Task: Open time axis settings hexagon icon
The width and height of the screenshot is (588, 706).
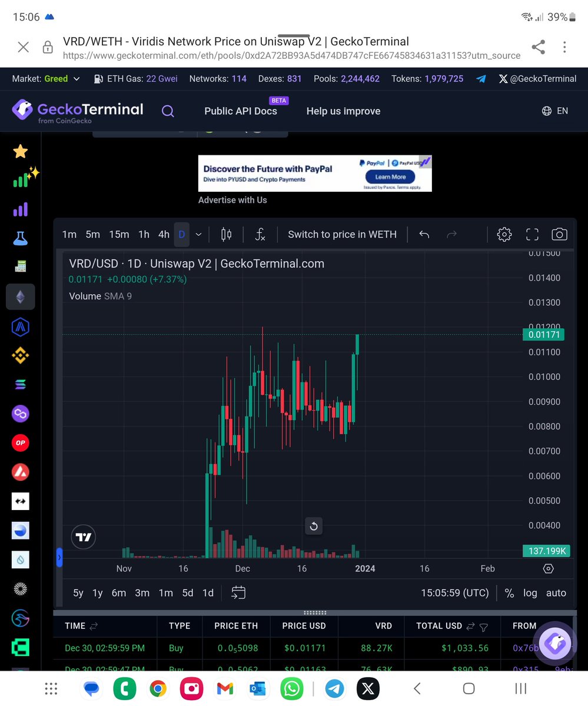Action: click(548, 568)
